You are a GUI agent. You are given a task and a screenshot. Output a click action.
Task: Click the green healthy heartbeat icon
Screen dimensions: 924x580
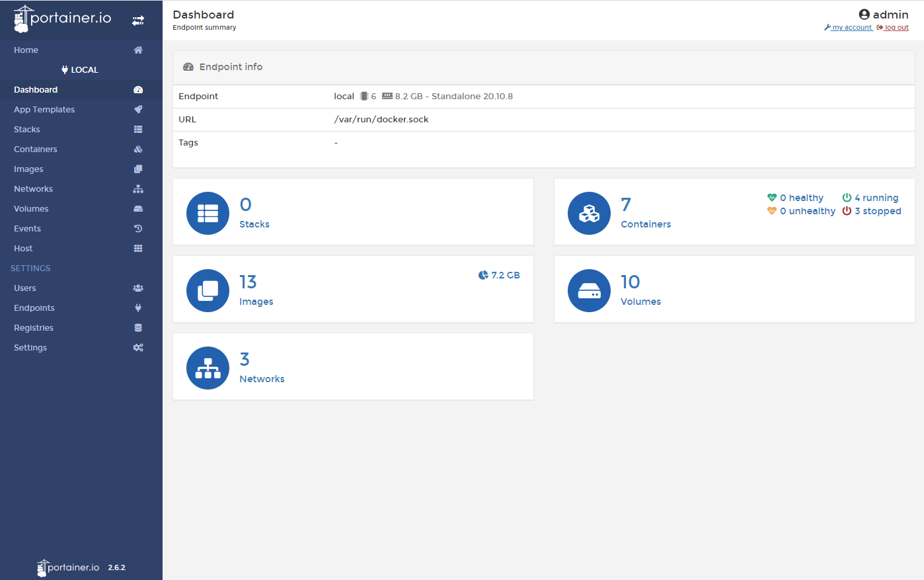[771, 198]
